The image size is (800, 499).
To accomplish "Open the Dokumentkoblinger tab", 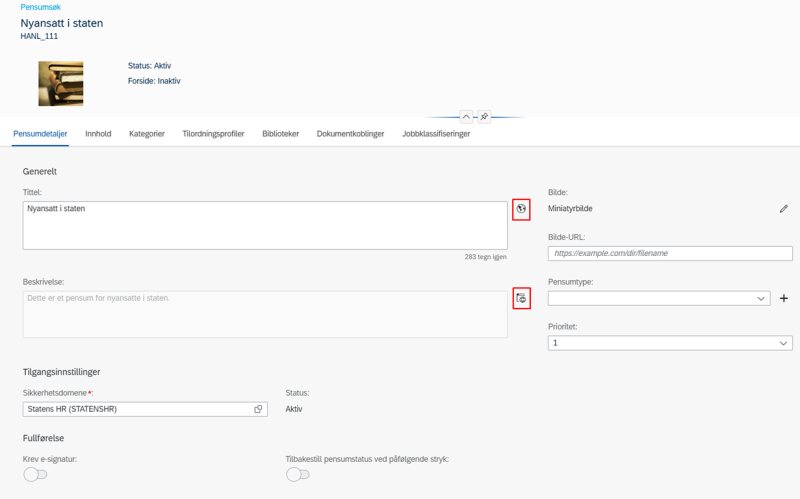I will click(x=351, y=134).
